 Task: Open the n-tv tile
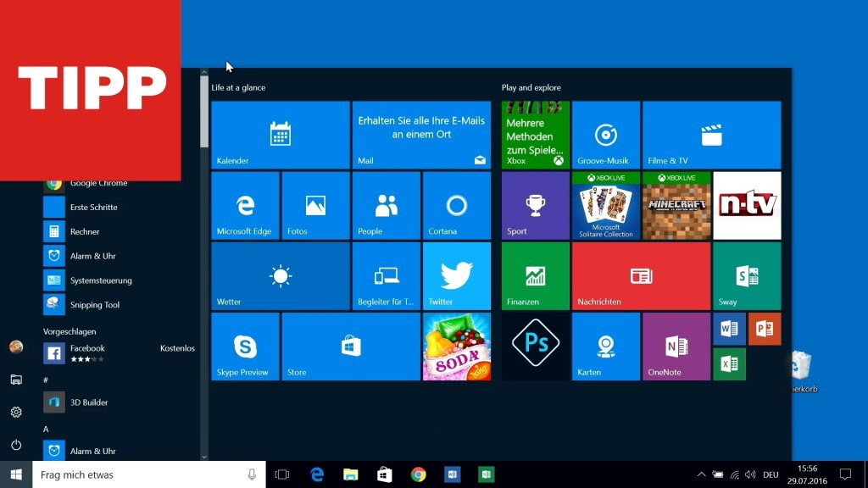point(747,205)
